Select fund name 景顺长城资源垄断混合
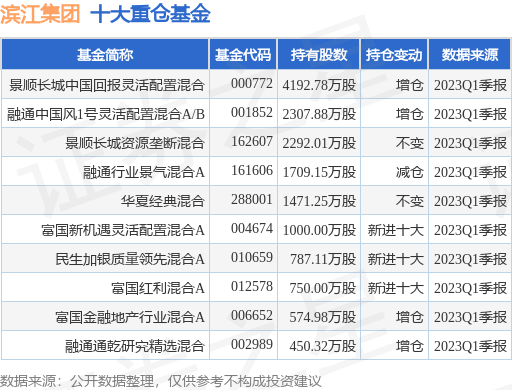Screen dimensions: 512x390 [135, 143]
